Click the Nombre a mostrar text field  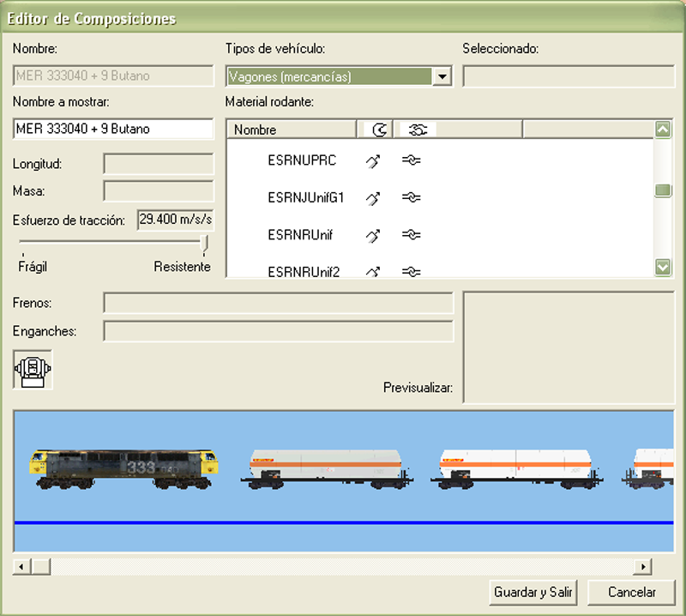click(x=113, y=129)
